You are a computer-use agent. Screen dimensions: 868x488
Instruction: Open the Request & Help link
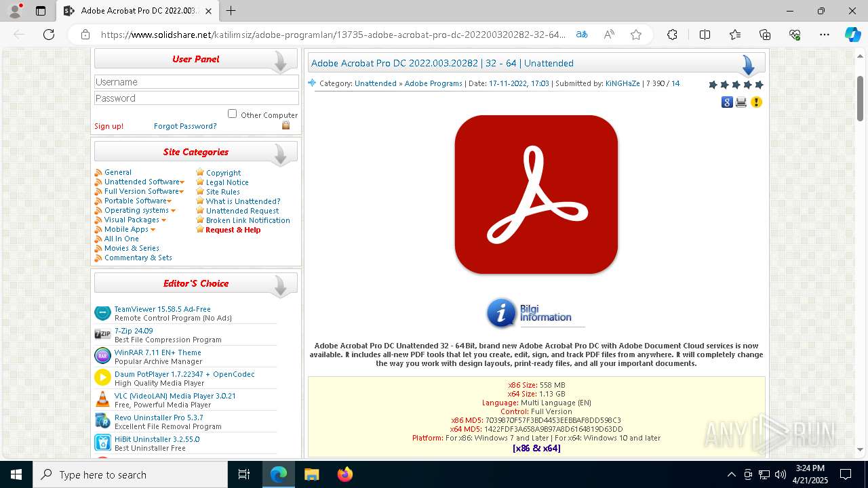(233, 230)
